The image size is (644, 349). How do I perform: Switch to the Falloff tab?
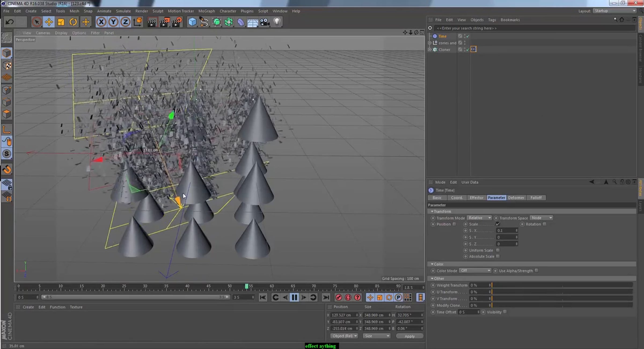click(x=536, y=198)
